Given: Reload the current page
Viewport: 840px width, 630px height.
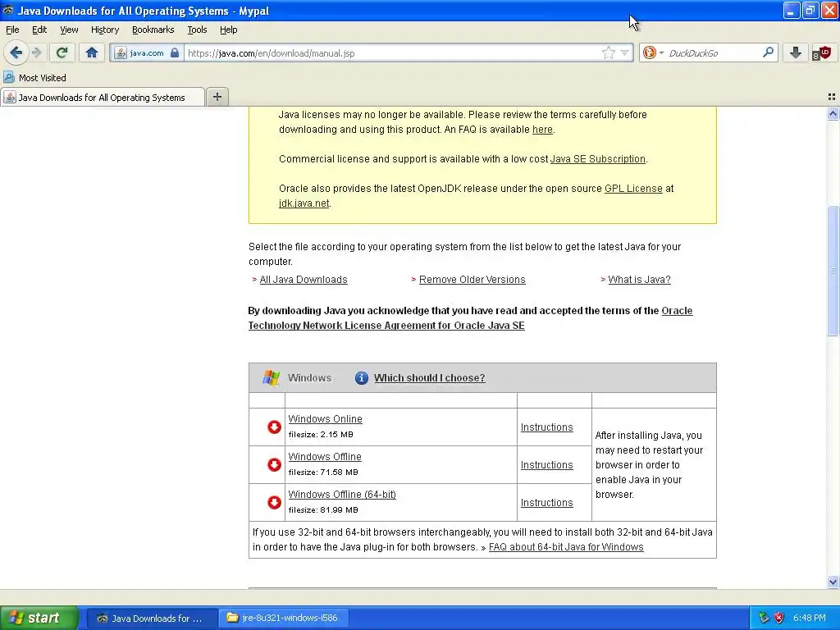Looking at the screenshot, I should 62,52.
